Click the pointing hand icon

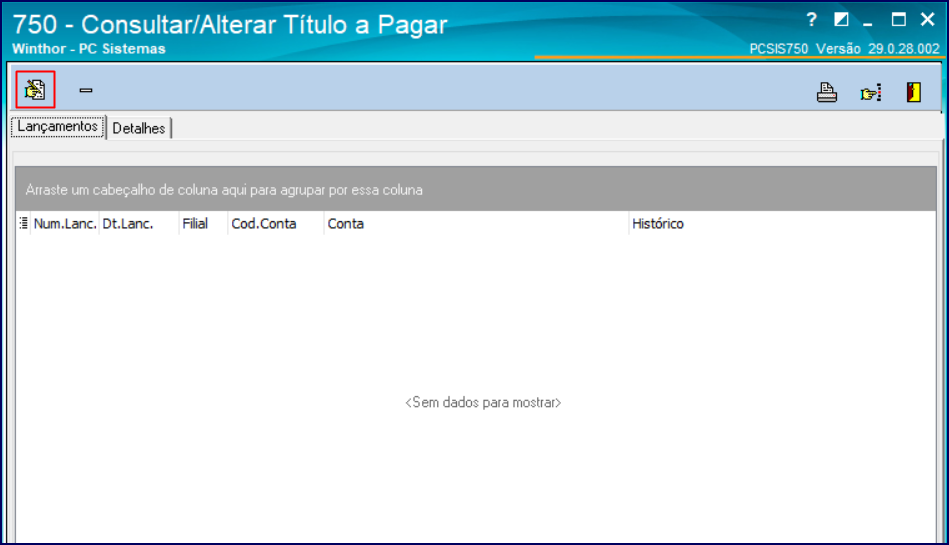(871, 93)
